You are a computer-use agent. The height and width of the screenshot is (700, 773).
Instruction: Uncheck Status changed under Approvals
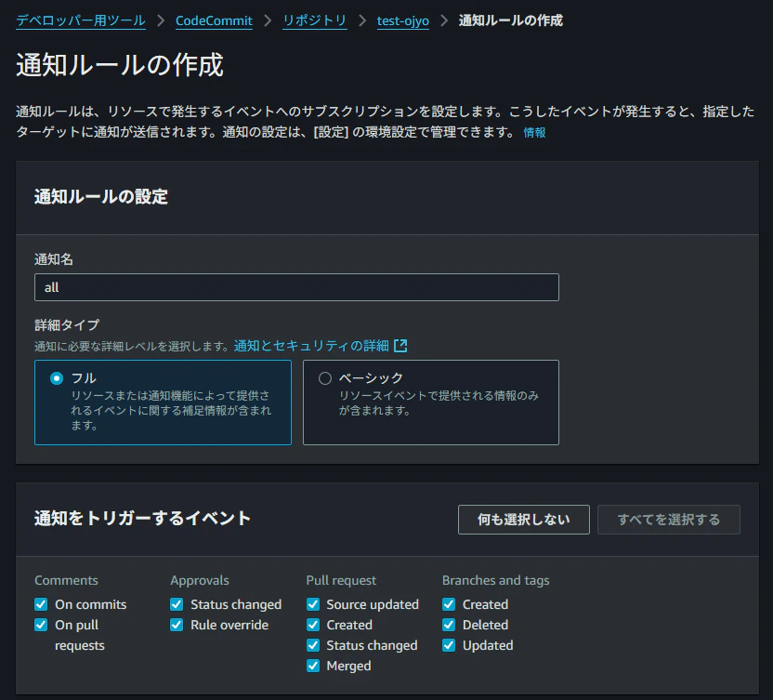177,604
